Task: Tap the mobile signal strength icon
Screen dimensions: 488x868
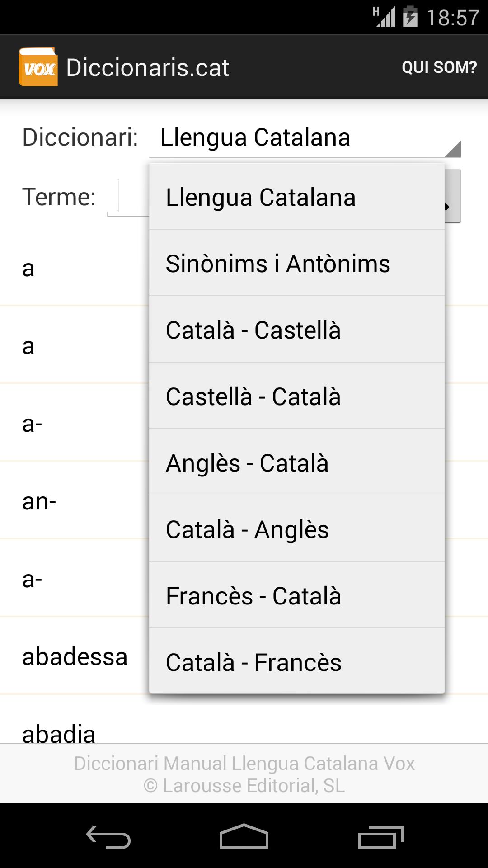Action: (x=385, y=17)
